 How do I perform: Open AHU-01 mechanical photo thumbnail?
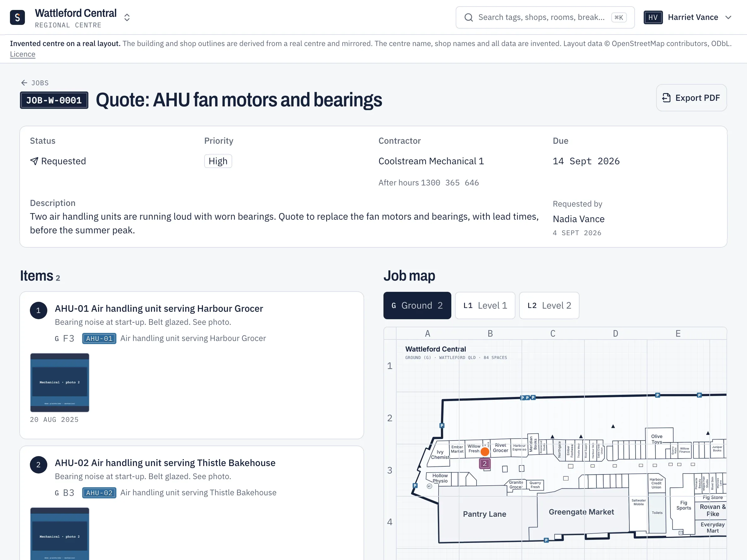[60, 382]
